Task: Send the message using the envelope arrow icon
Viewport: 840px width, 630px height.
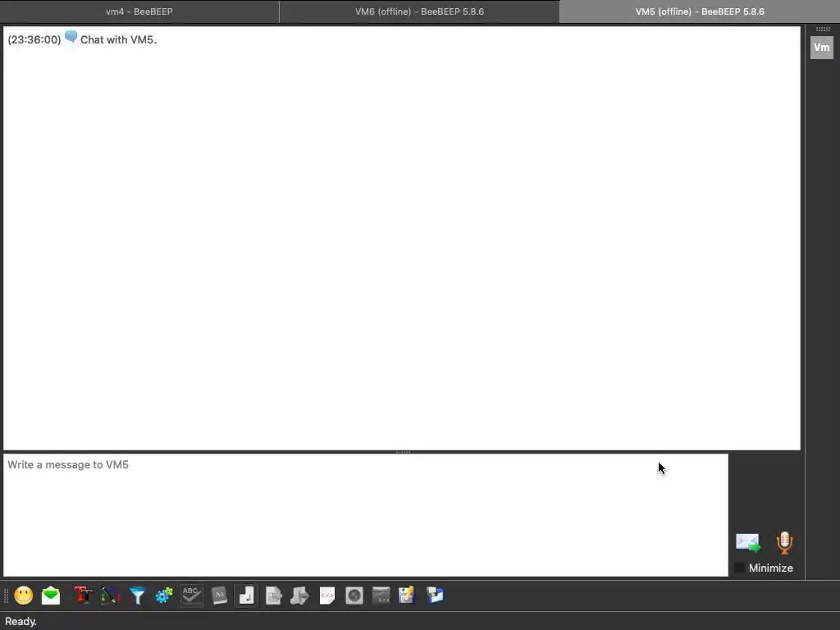Action: point(748,543)
